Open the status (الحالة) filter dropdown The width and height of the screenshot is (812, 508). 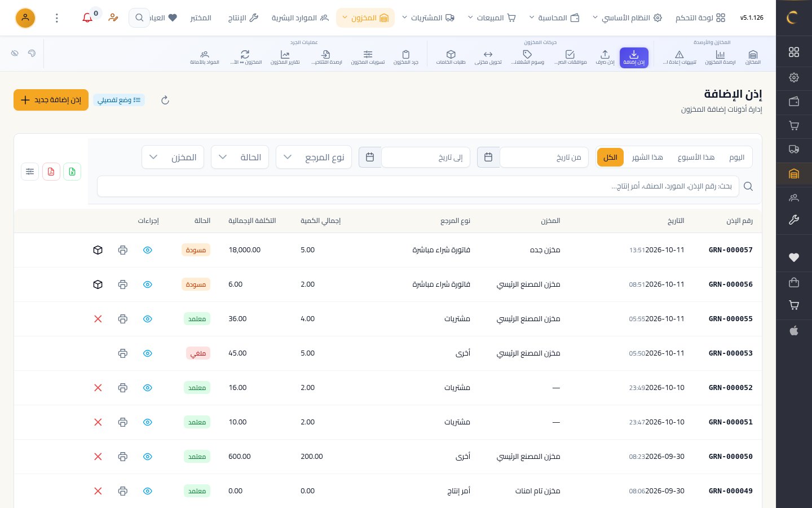tap(240, 157)
